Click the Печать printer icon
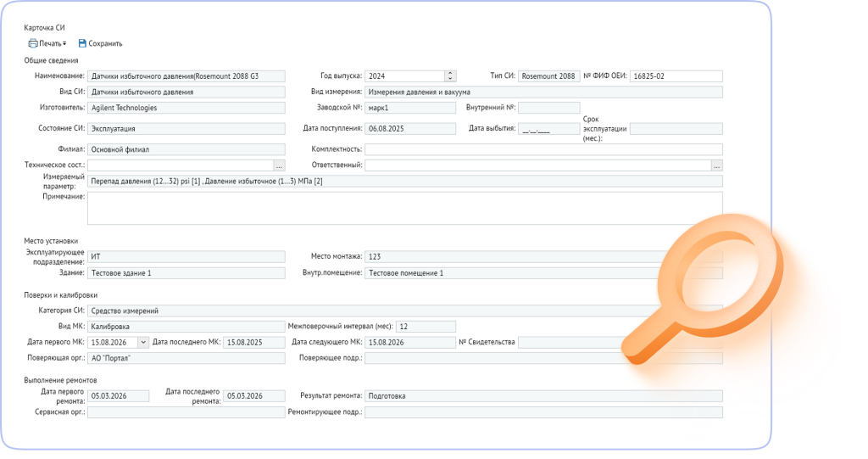 click(x=33, y=43)
